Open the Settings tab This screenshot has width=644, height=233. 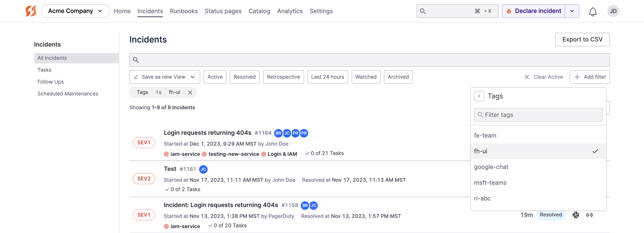pyautogui.click(x=321, y=11)
